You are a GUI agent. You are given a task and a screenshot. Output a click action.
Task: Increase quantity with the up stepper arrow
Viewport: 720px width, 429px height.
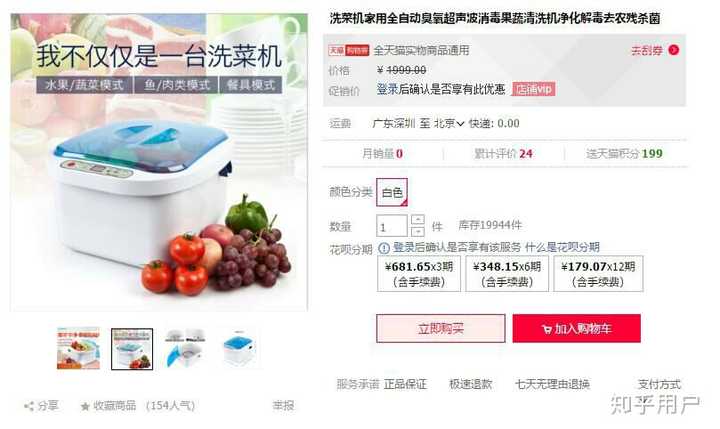point(417,220)
